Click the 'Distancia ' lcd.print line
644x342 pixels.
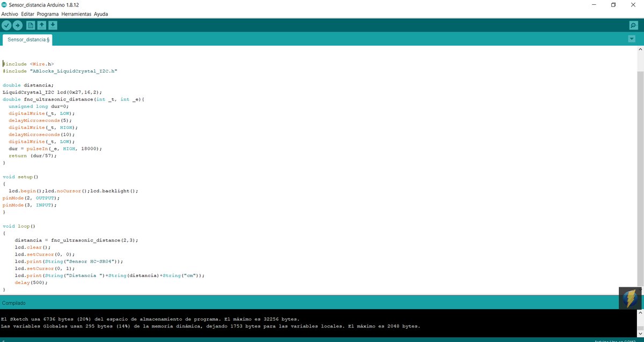109,275
